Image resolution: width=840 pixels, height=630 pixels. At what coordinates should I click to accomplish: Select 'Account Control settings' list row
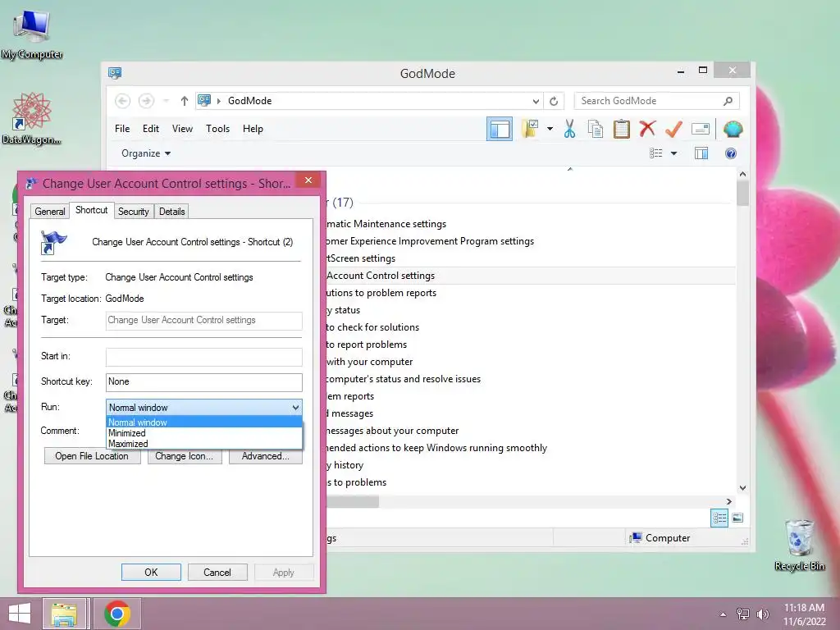point(531,276)
